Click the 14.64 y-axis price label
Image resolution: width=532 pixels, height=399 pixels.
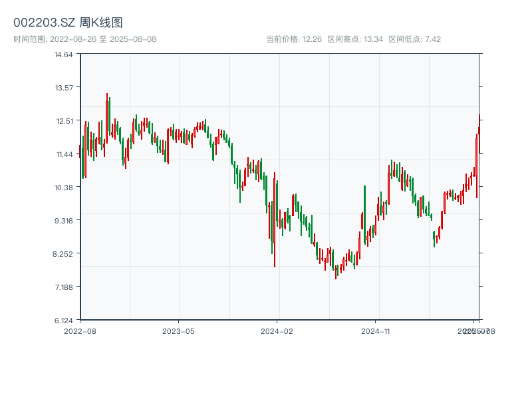click(x=64, y=55)
